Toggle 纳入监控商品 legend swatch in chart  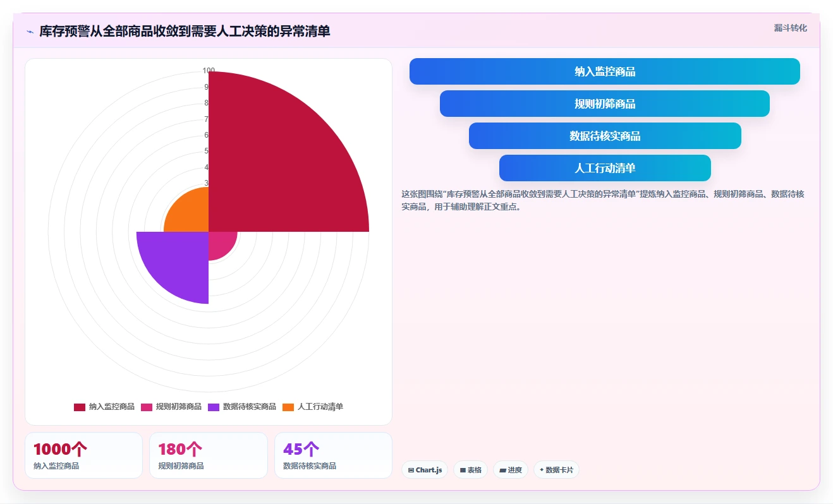80,407
